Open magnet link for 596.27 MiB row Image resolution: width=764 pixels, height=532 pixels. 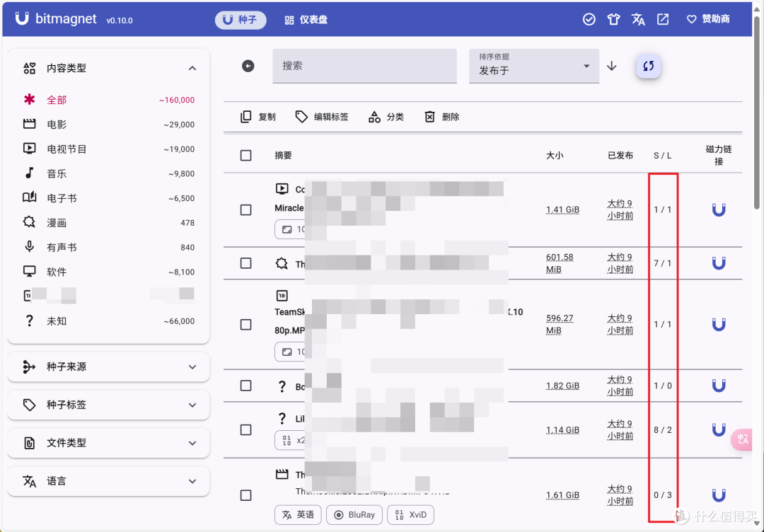pos(719,325)
